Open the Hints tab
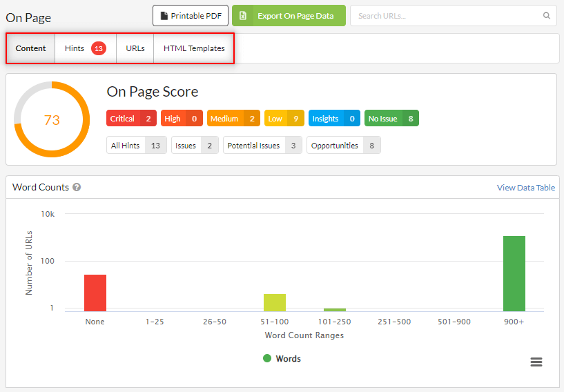 [86, 48]
